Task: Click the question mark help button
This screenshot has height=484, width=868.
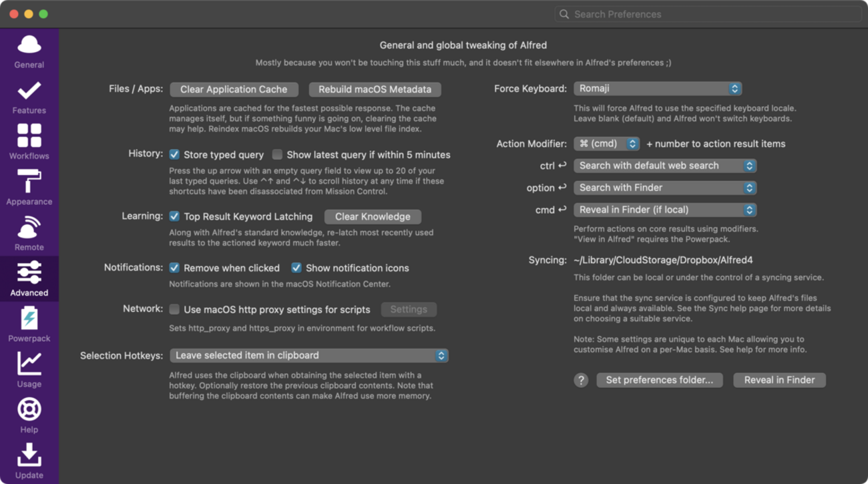Action: point(581,380)
